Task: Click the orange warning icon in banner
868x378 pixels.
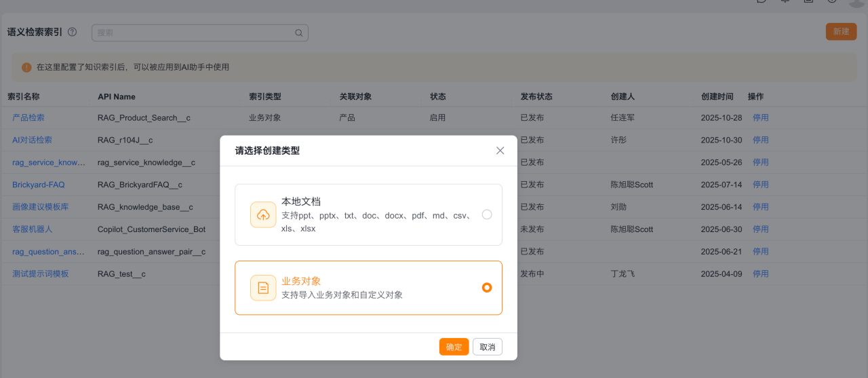Action: pos(26,67)
